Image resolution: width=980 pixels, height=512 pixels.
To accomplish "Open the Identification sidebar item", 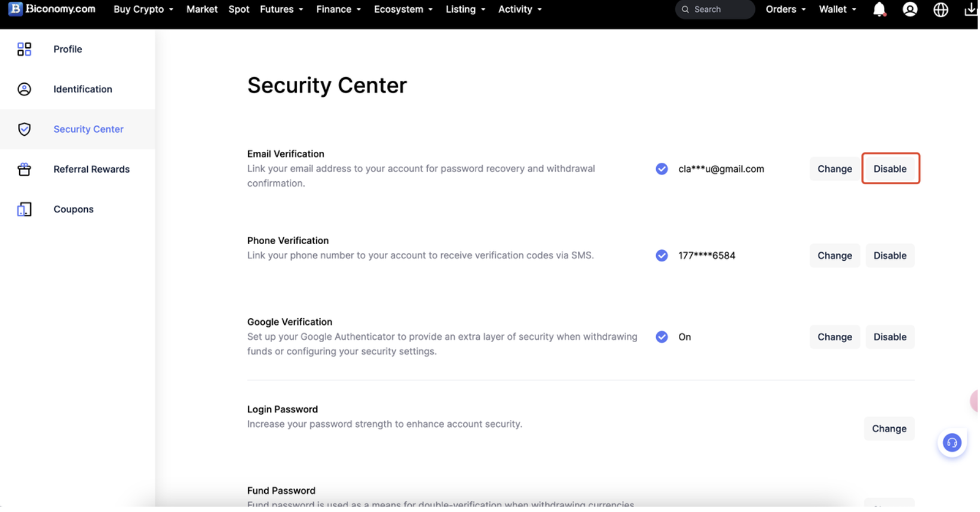I will (82, 89).
